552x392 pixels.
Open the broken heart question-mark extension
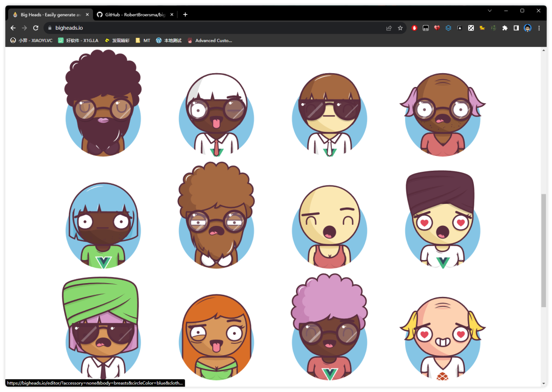click(437, 28)
